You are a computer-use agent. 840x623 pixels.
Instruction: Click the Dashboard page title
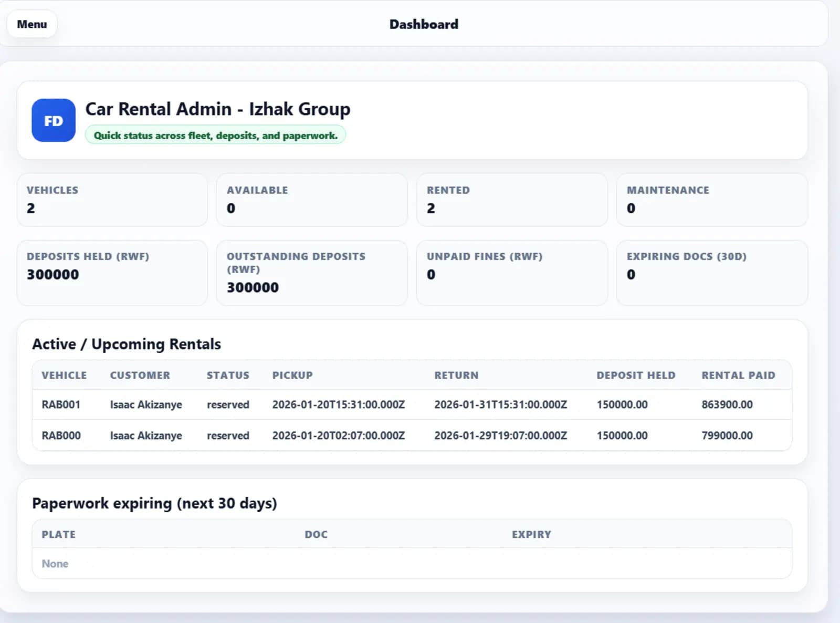(x=423, y=24)
